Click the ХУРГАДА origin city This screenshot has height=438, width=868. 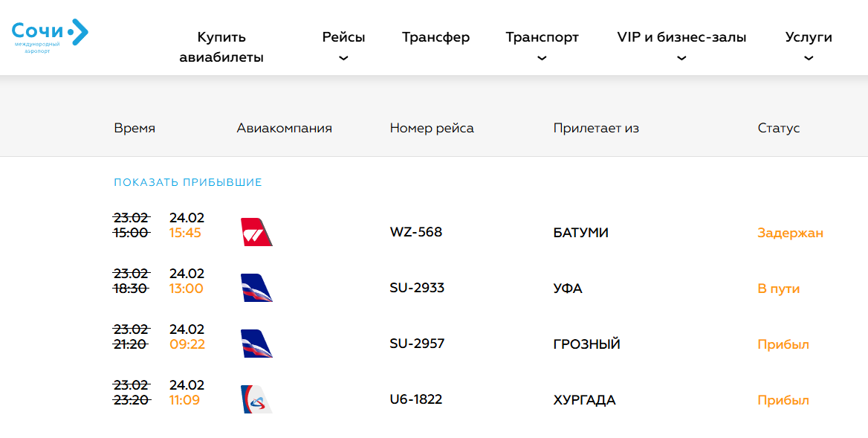(584, 400)
